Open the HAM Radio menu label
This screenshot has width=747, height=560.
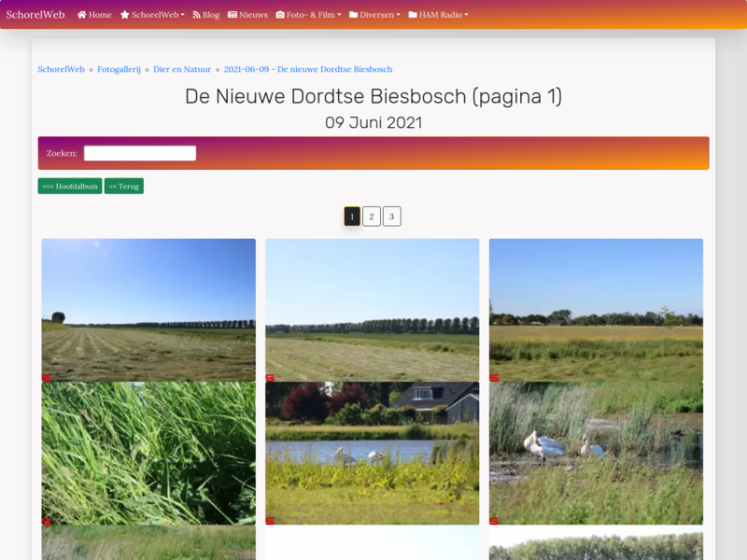[x=441, y=15]
